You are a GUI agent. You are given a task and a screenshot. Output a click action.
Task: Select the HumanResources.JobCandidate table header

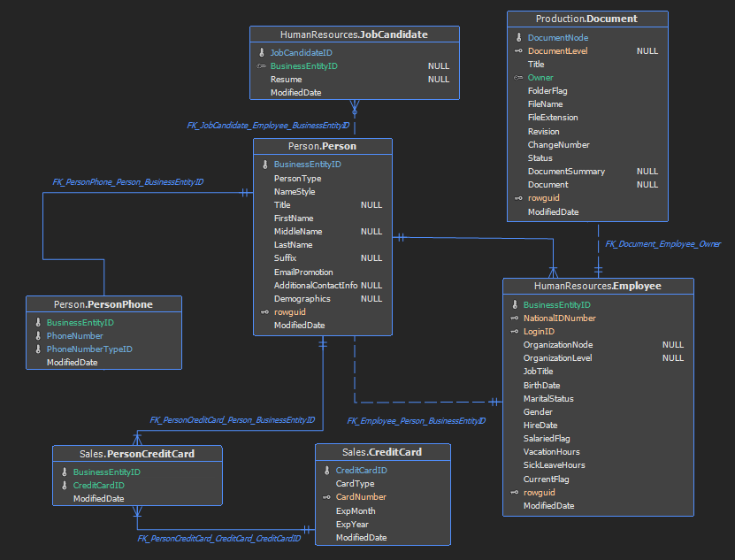coord(355,35)
